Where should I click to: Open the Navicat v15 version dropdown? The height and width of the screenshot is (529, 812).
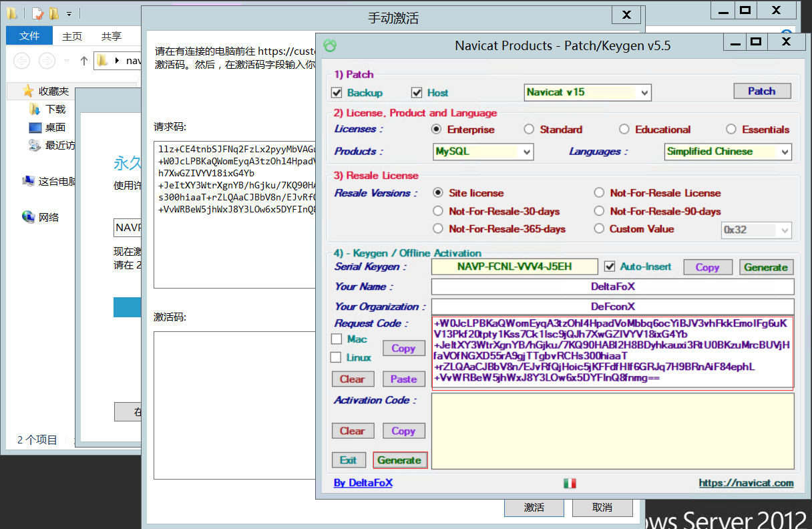588,92
